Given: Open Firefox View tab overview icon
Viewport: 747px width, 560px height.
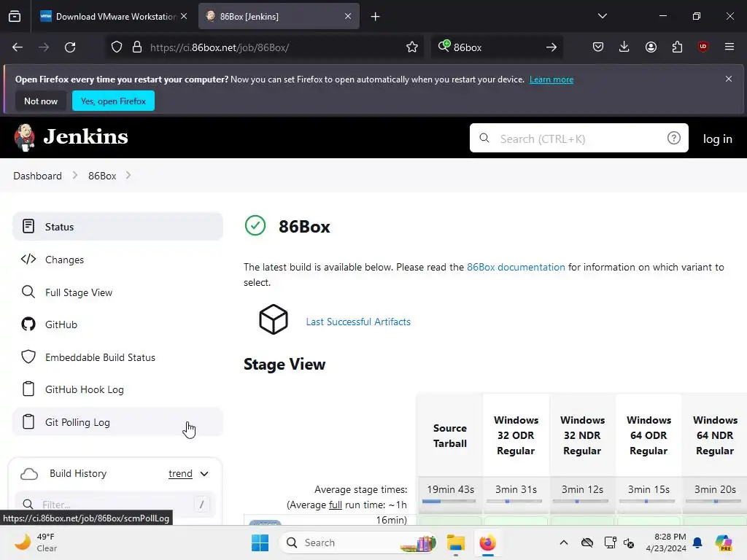Looking at the screenshot, I should point(15,16).
